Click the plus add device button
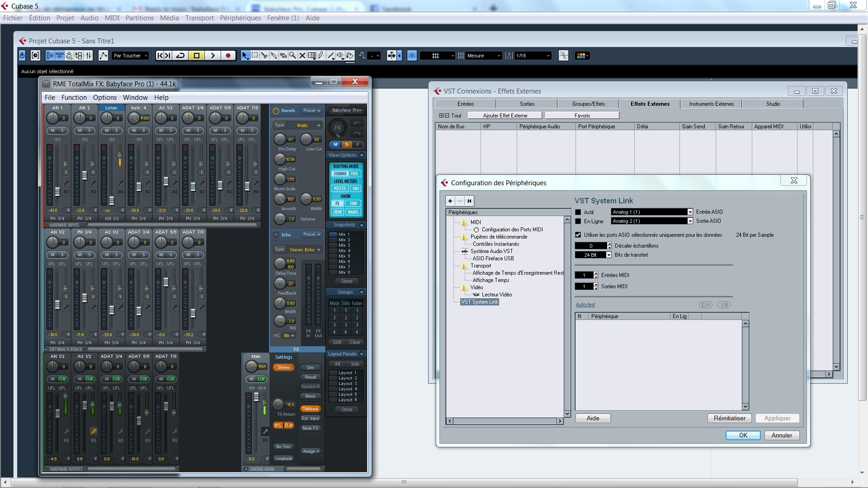 click(x=450, y=201)
